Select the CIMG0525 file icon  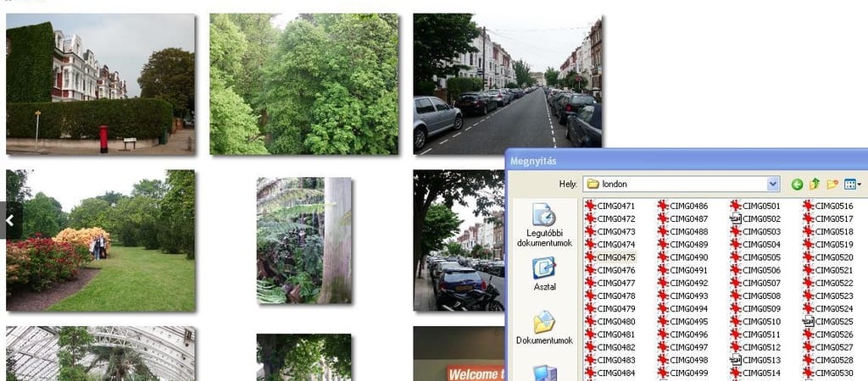pos(809,322)
